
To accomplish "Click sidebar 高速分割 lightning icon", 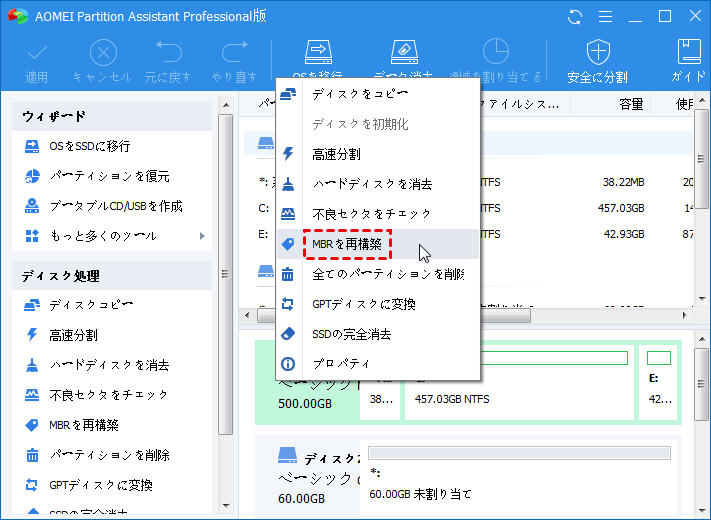I will pyautogui.click(x=32, y=335).
